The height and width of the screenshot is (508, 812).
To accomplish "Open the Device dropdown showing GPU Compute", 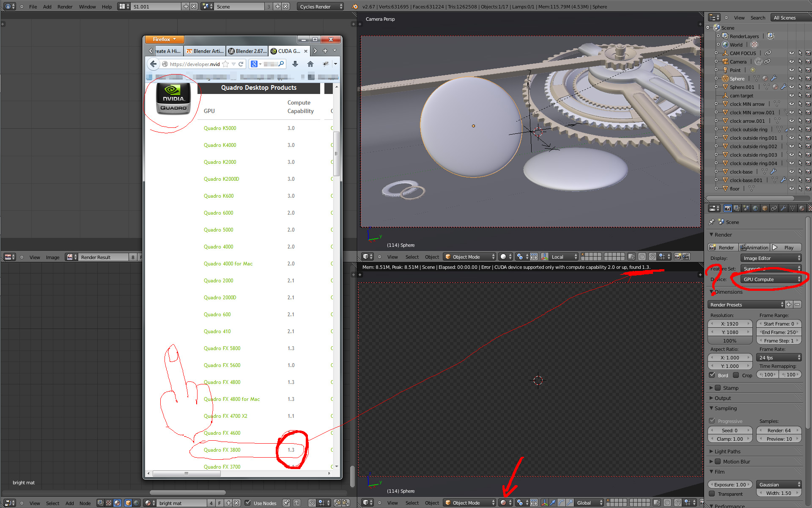I will [x=771, y=279].
